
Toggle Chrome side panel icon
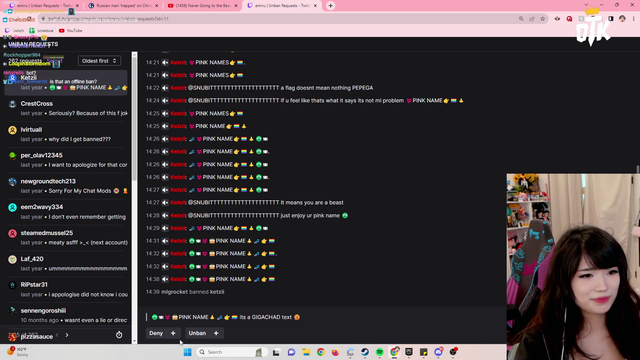(x=611, y=19)
